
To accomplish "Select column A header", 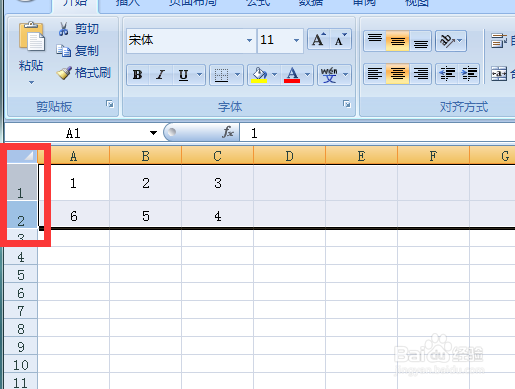I will tap(74, 156).
